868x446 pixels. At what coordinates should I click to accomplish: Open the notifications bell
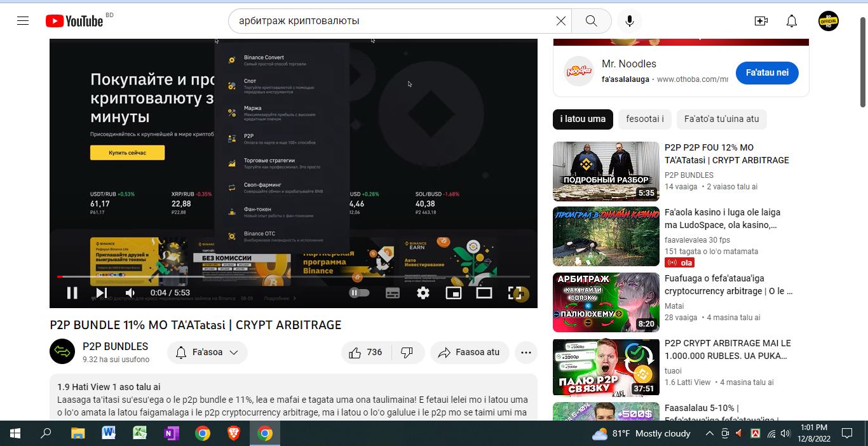click(x=792, y=21)
